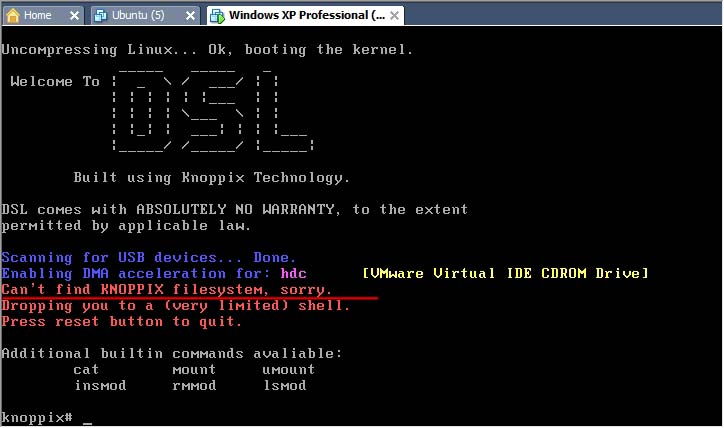Click the Ubuntu VM icon
724x428 pixels.
(100, 16)
